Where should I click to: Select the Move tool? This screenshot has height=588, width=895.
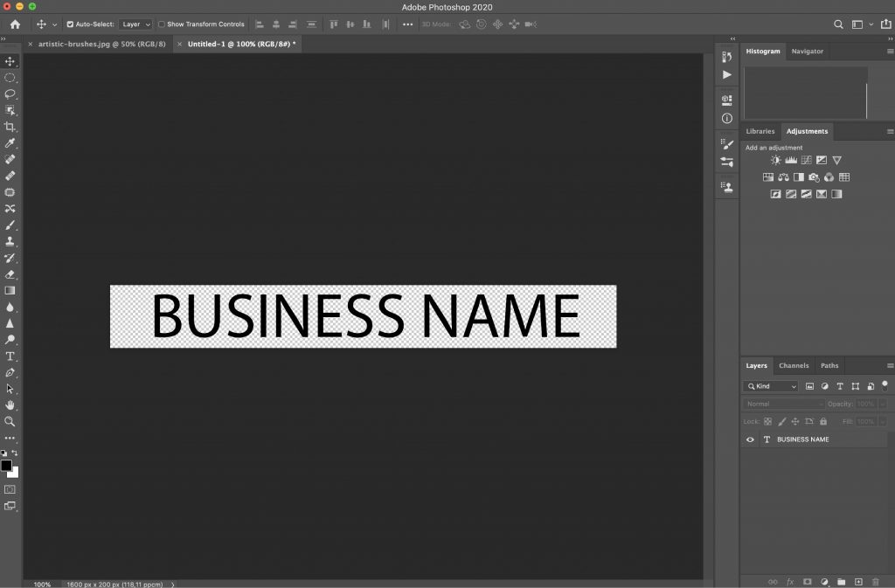click(10, 61)
